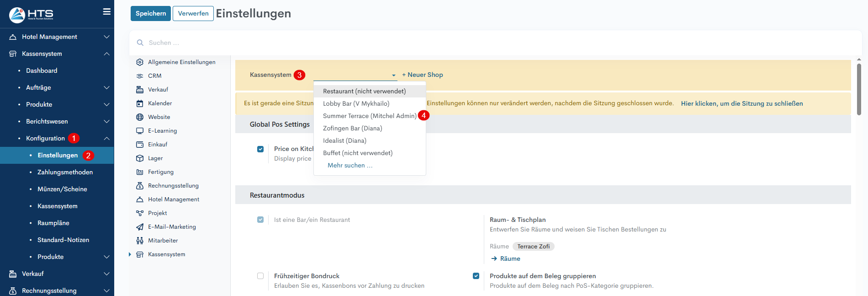868x296 pixels.
Task: Enable the Frühzeitiger Bondruck checkbox
Action: pyautogui.click(x=260, y=276)
